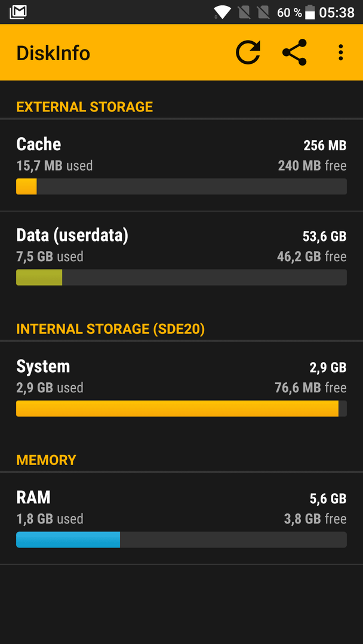Select the INTERNAL STORAGE (SDE20) header
This screenshot has width=363, height=644.
tap(110, 329)
